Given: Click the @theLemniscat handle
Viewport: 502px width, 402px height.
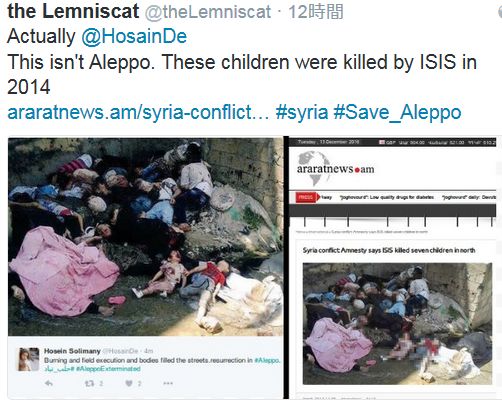Looking at the screenshot, I should click(208, 12).
